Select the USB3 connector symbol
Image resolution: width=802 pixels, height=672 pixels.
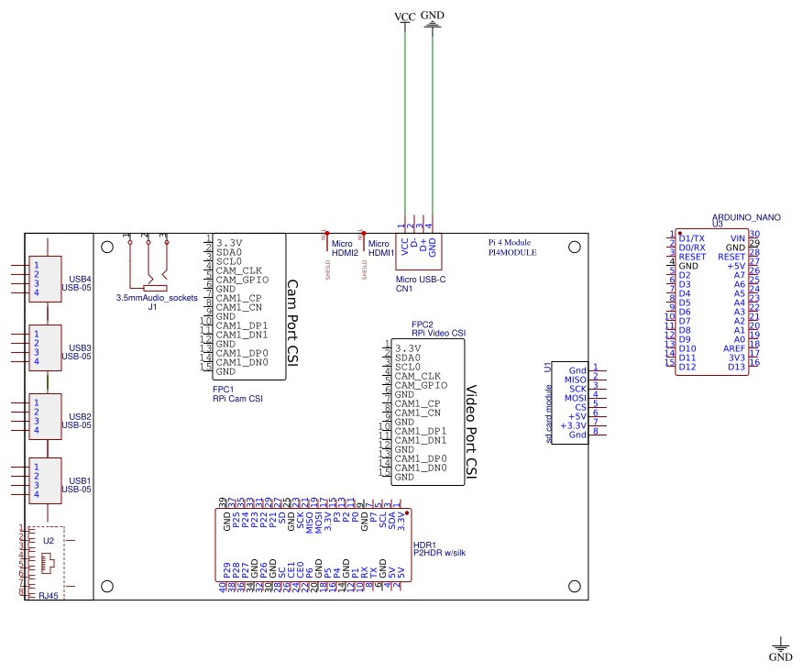(x=45, y=347)
